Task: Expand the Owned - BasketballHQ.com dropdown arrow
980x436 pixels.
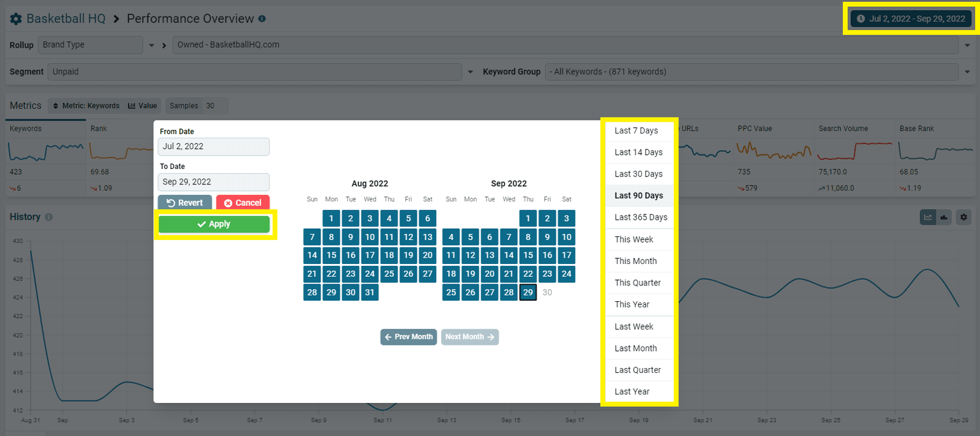Action: 967,45
